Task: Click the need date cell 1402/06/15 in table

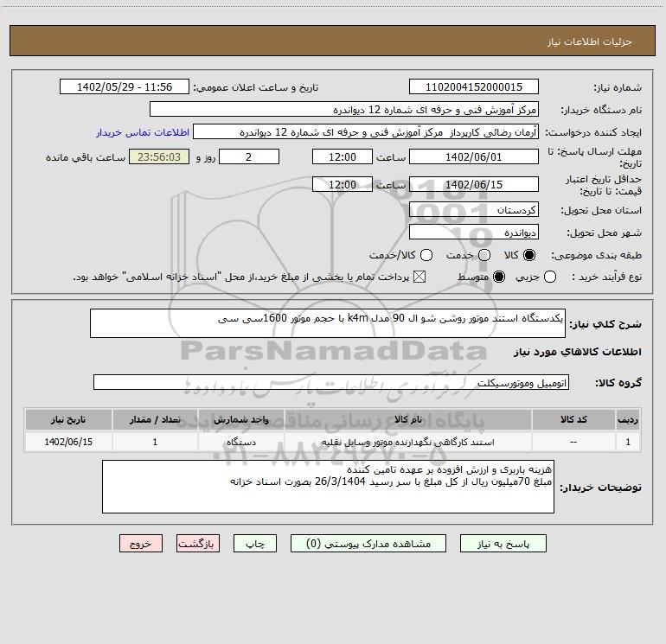Action: click(x=68, y=443)
